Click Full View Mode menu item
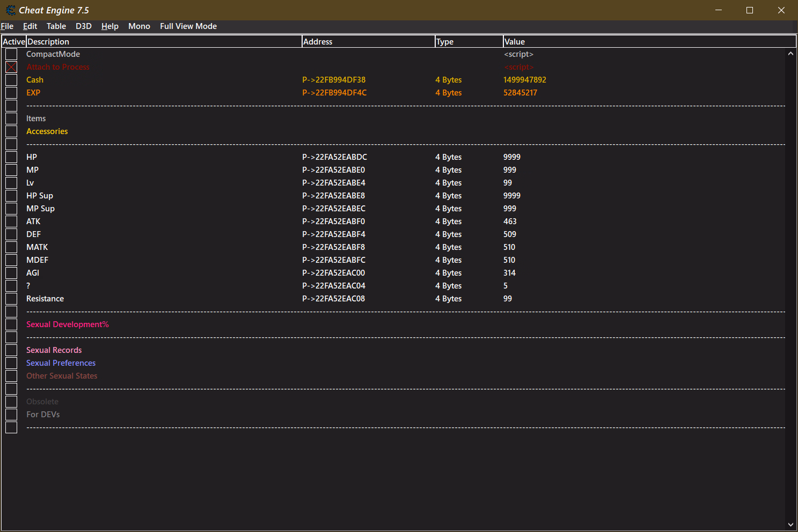The height and width of the screenshot is (532, 798). 188,26
